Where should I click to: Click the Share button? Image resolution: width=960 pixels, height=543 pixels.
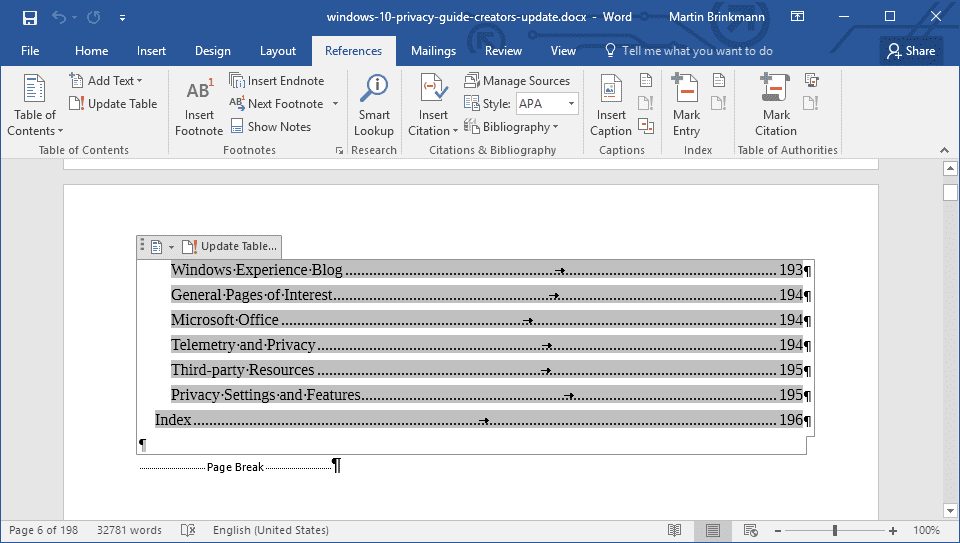click(x=911, y=51)
